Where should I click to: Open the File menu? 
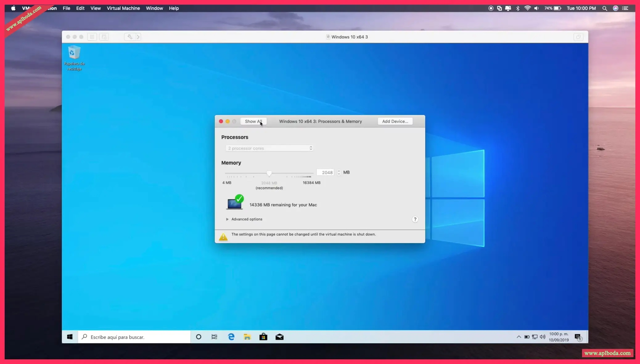[66, 8]
